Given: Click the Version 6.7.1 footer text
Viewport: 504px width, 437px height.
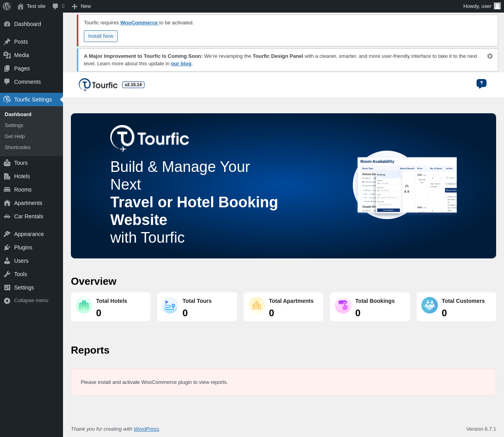Looking at the screenshot, I should tap(481, 429).
